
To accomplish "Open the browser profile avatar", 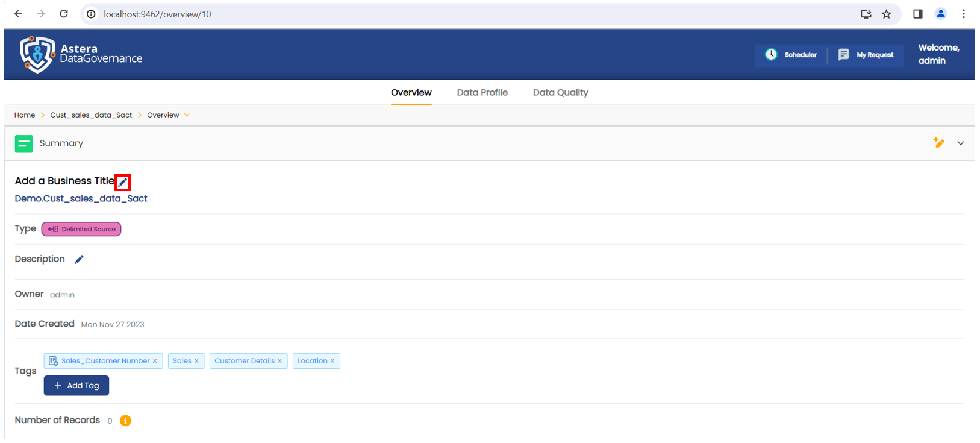I will tap(941, 14).
